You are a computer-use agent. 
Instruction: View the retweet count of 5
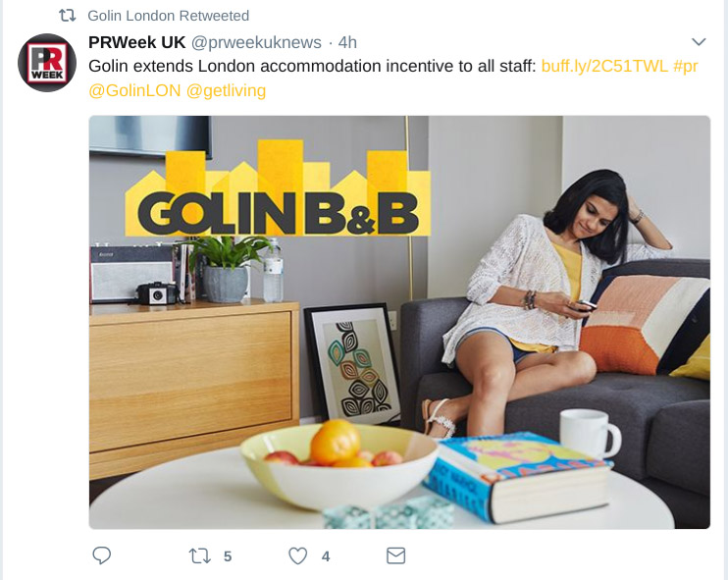click(228, 556)
